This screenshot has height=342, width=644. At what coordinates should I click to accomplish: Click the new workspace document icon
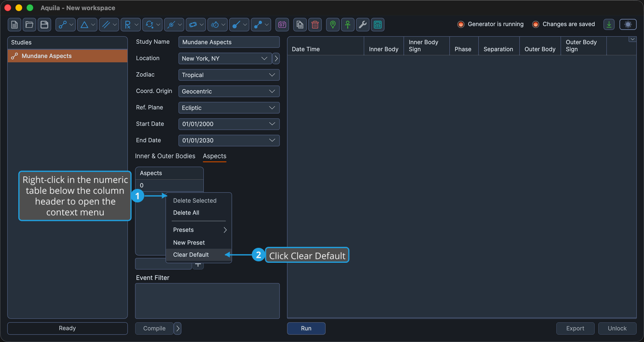(x=14, y=25)
